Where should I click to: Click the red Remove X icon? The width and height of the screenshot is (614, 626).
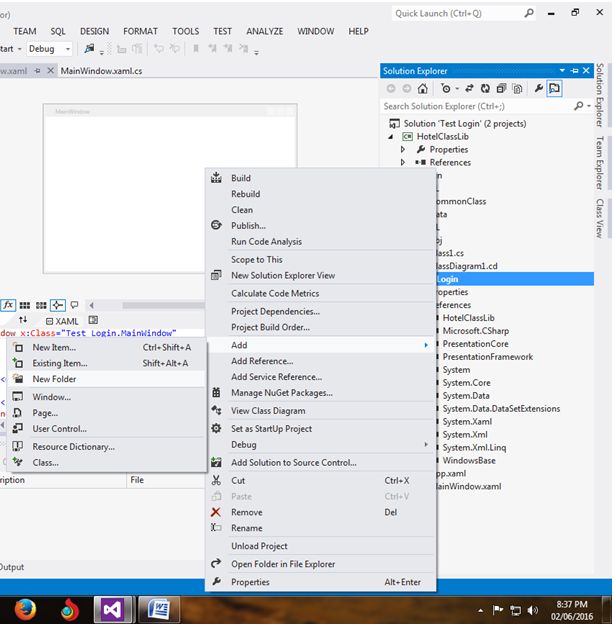[216, 512]
